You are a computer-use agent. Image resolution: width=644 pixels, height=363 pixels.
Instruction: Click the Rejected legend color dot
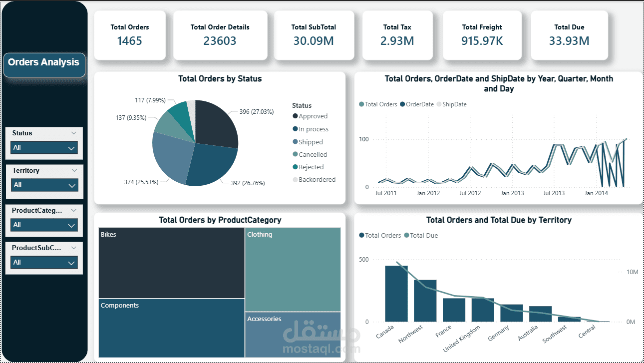(295, 167)
